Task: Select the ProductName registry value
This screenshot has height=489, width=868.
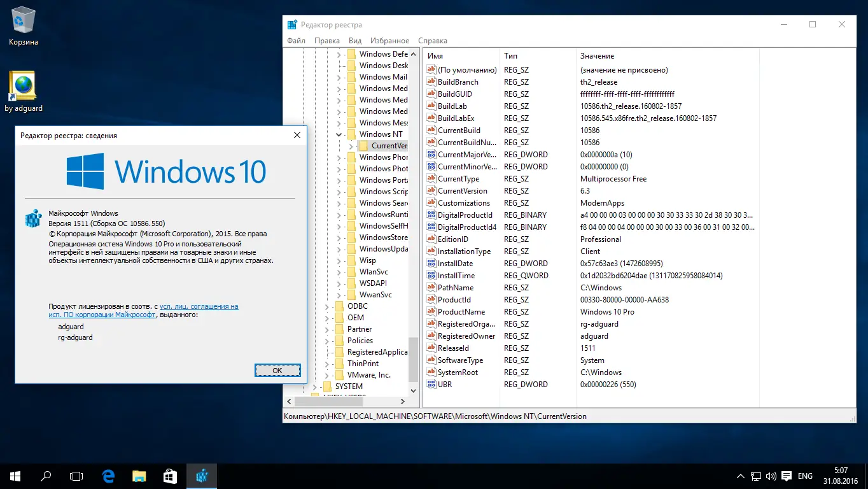Action: pos(461,312)
